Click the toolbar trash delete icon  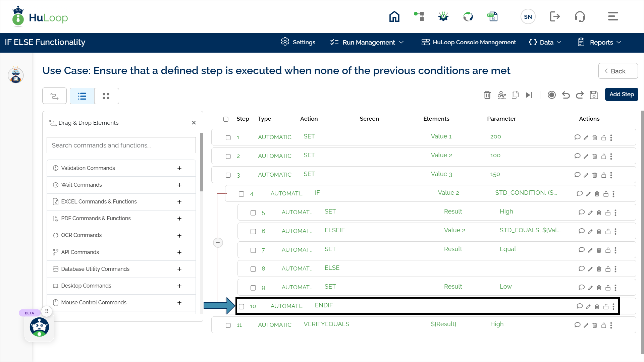tap(487, 95)
